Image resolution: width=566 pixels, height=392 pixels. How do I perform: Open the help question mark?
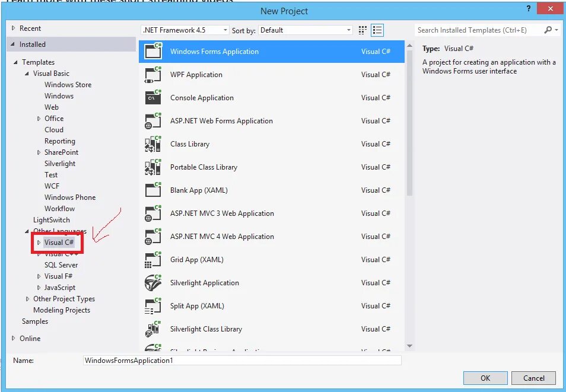point(529,9)
